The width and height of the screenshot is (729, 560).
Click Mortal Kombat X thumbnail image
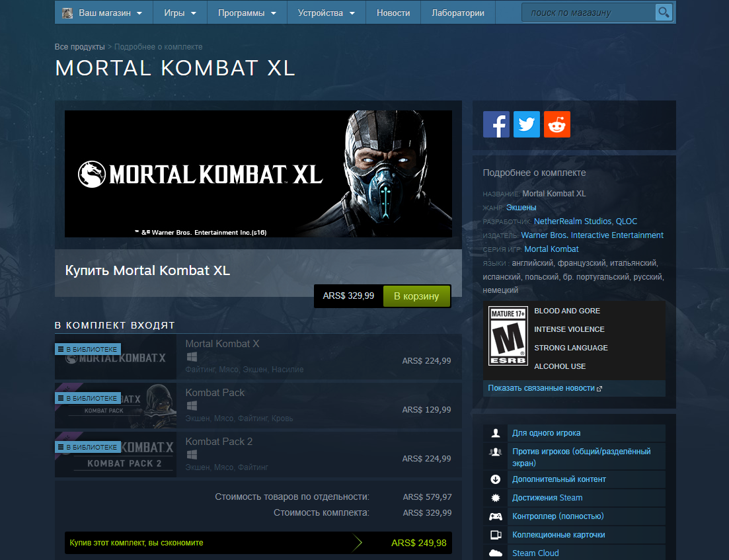pos(115,357)
